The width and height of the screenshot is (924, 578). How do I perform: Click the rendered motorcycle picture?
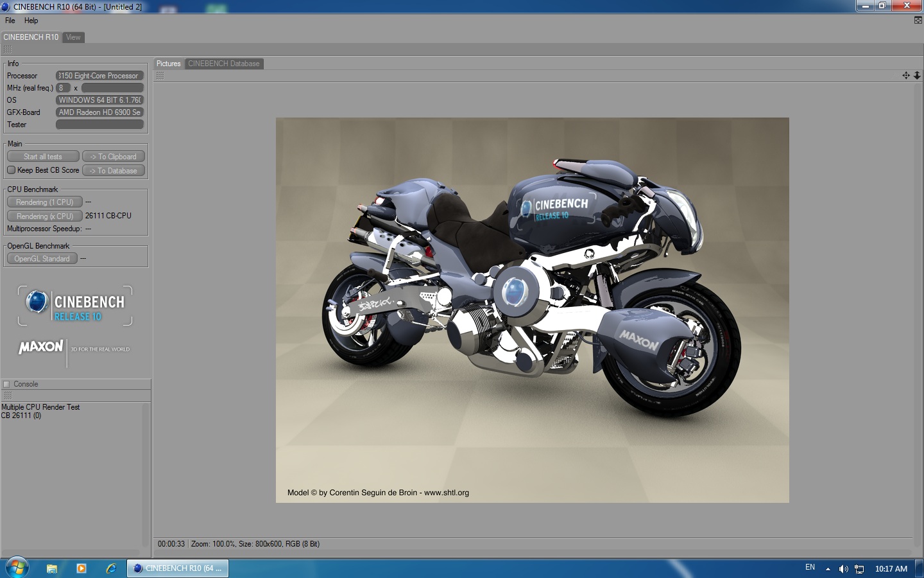pos(533,310)
